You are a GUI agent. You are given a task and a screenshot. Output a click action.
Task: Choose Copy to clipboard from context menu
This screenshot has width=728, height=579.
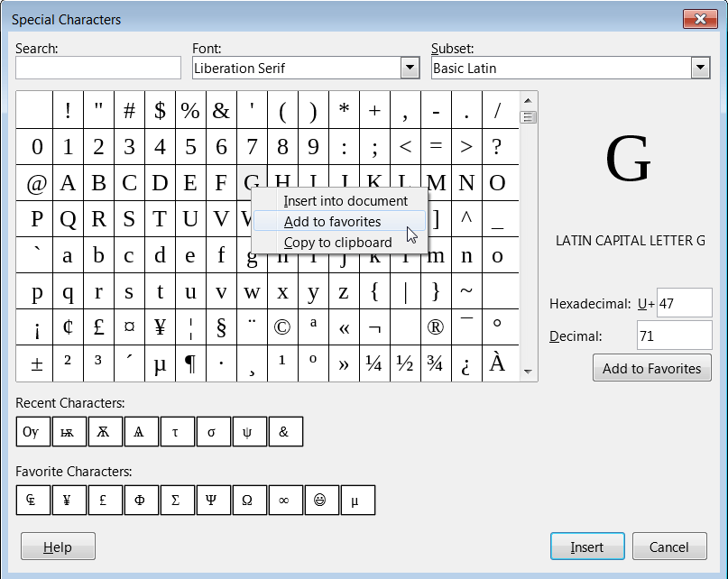point(339,242)
